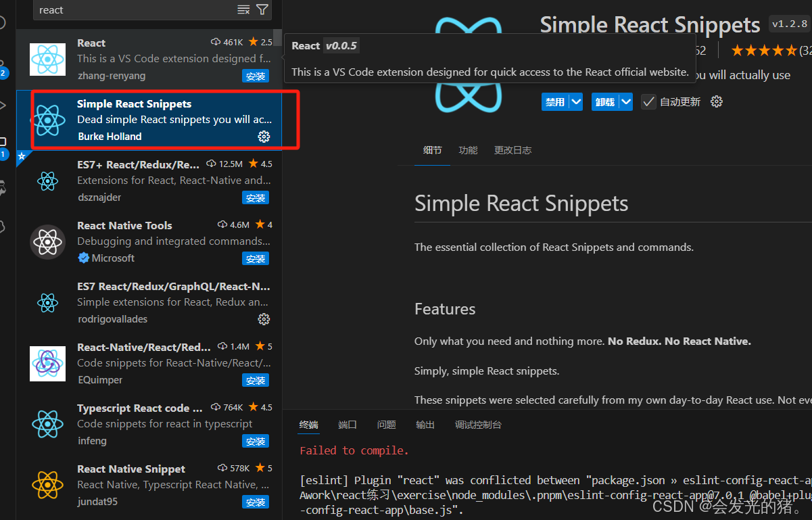
Task: Switch to the 更改日志 changelog tab
Action: coord(512,150)
